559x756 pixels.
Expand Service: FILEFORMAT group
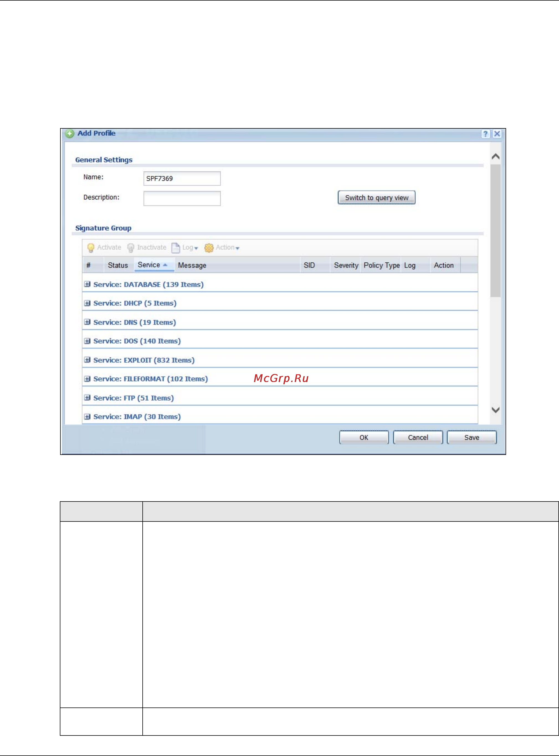pyautogui.click(x=87, y=379)
